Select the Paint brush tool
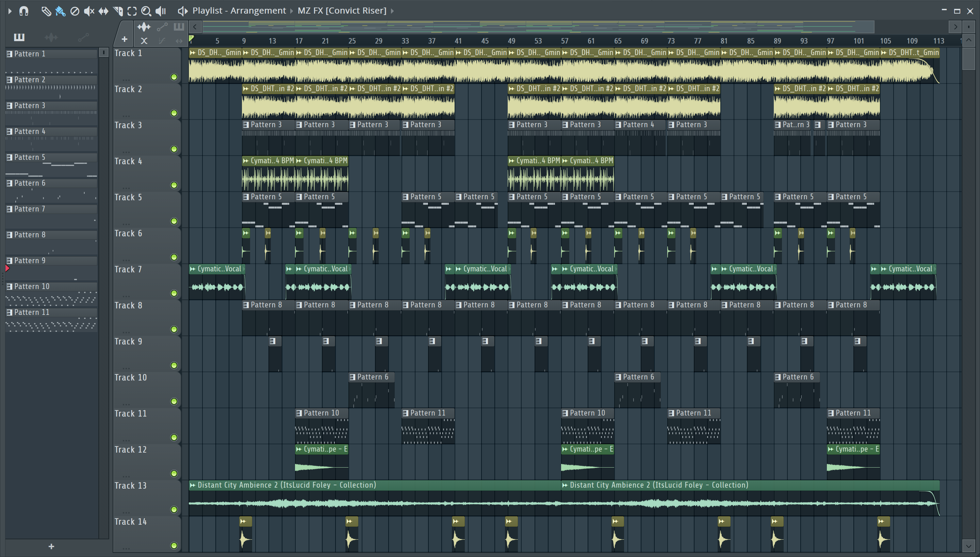 tap(60, 11)
